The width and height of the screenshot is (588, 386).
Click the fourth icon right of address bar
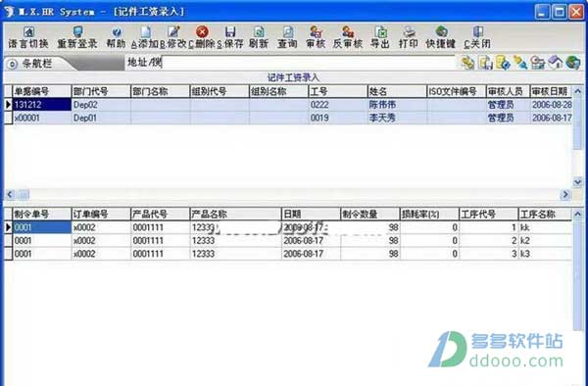click(520, 63)
